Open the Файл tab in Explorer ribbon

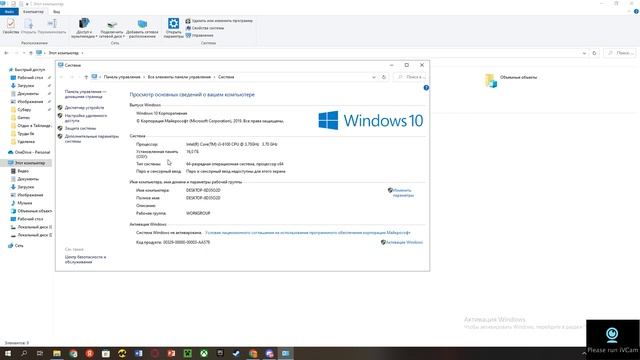pyautogui.click(x=9, y=11)
